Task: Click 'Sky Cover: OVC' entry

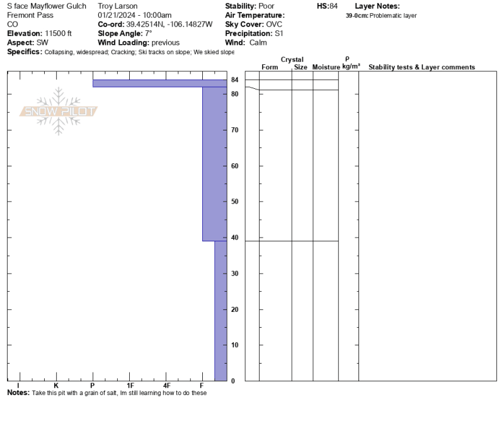Action: (254, 25)
